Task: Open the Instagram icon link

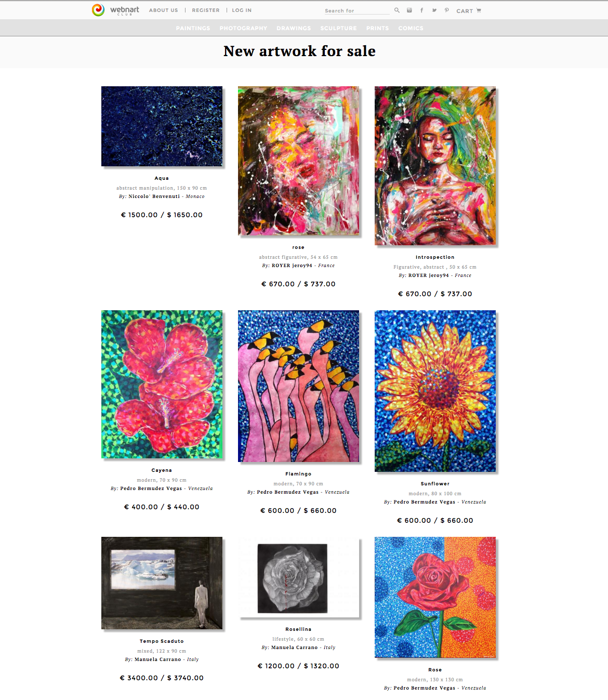Action: 409,10
